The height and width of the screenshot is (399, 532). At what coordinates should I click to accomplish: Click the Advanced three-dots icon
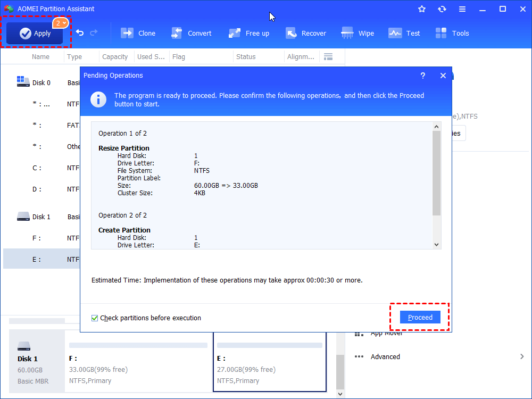coord(359,356)
